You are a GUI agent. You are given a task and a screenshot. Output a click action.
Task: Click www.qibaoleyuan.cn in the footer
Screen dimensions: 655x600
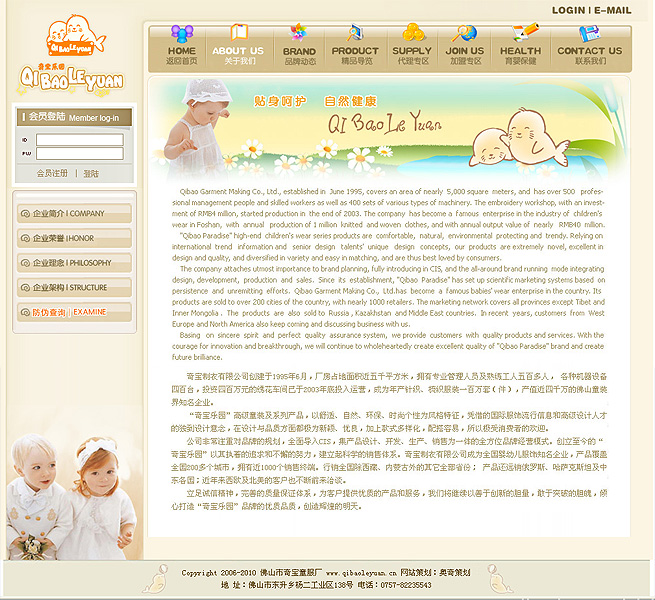point(361,573)
